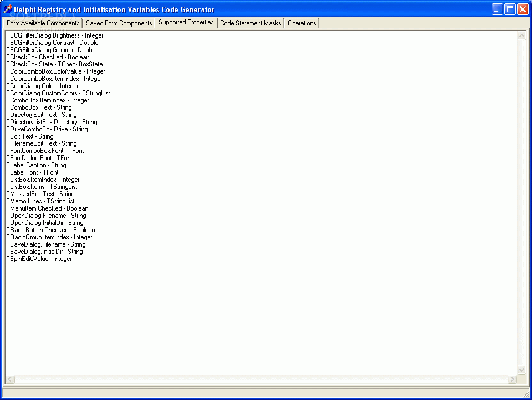The width and height of the screenshot is (532, 400).
Task: Open the Code Statement Masks tab
Action: (250, 23)
